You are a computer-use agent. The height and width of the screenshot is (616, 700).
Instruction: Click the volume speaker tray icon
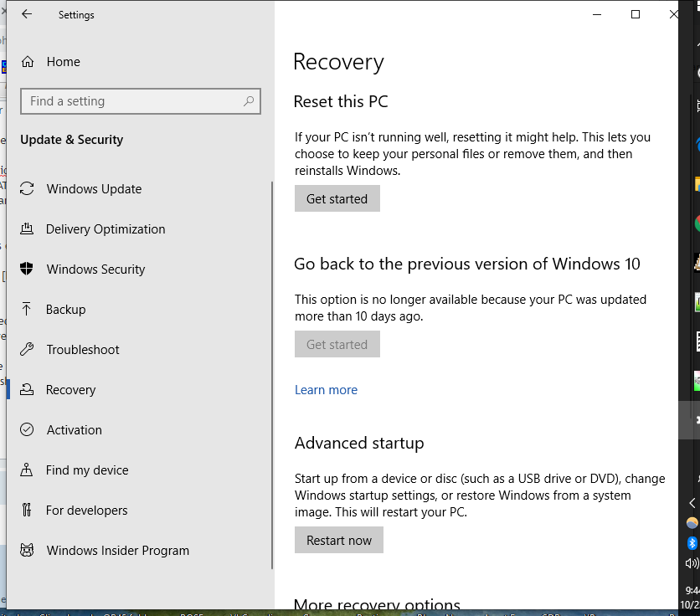click(x=692, y=563)
